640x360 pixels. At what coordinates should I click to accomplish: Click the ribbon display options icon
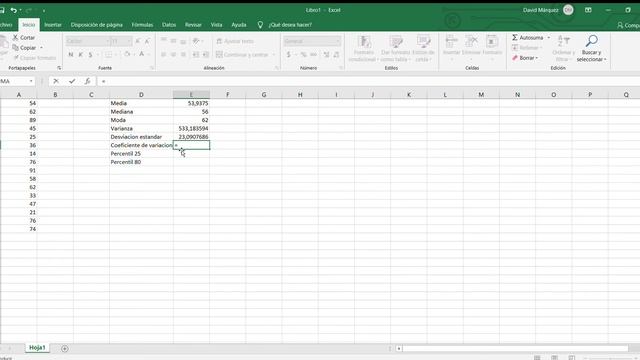[x=588, y=10]
